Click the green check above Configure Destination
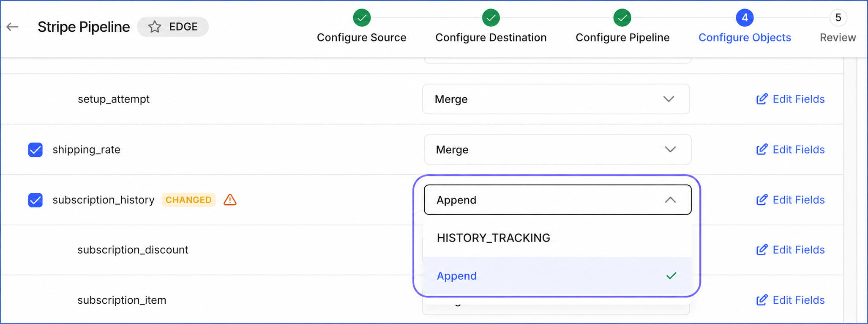The width and height of the screenshot is (868, 324). [x=491, y=18]
